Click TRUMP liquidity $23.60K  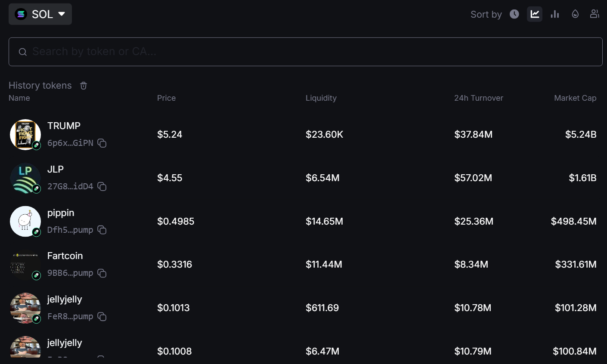pos(325,135)
